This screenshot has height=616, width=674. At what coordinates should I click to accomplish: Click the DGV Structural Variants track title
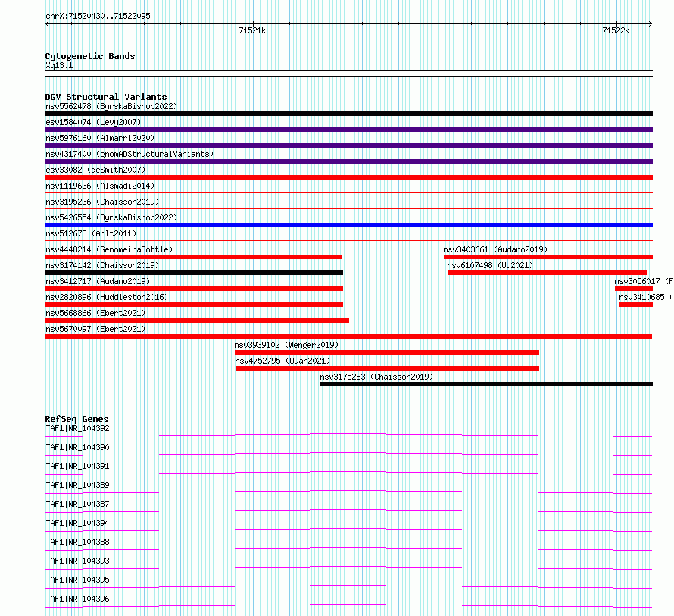tap(106, 97)
